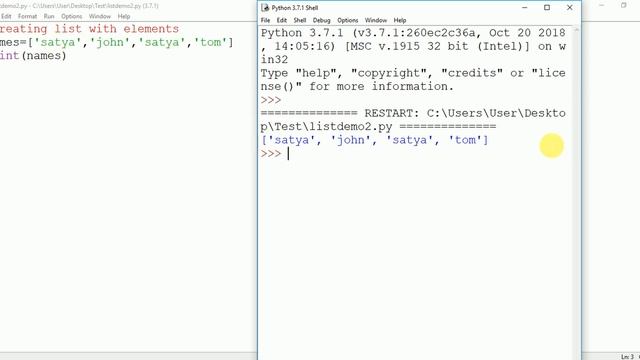Minimize the listdemo2.py editor window
Screen dimensions: 640x360
602,5
